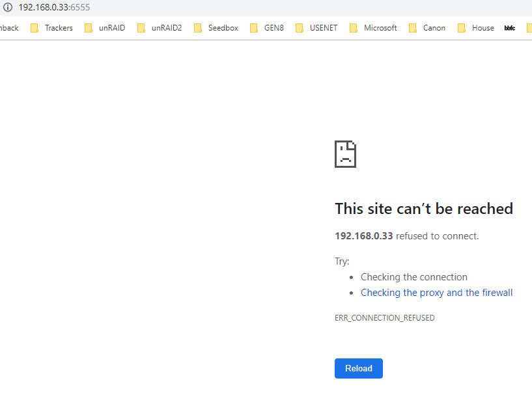
Task: Open the Seedbox bookmark folder
Action: (x=216, y=28)
